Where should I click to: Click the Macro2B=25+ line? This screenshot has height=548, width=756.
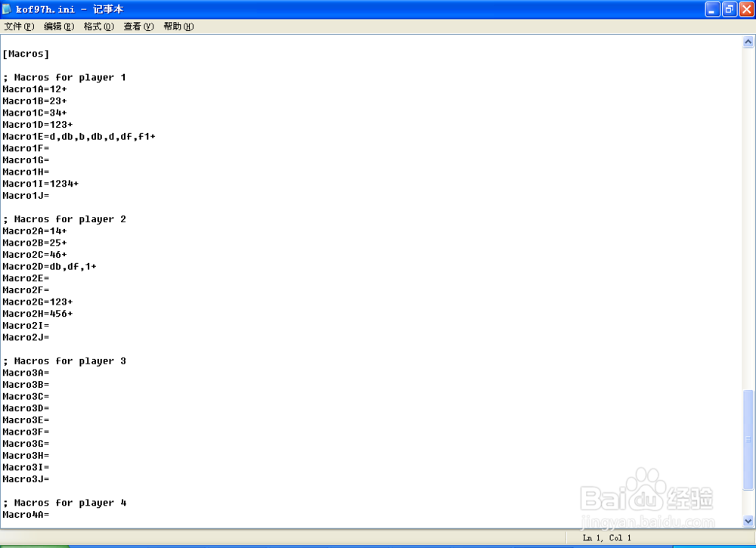coord(35,243)
